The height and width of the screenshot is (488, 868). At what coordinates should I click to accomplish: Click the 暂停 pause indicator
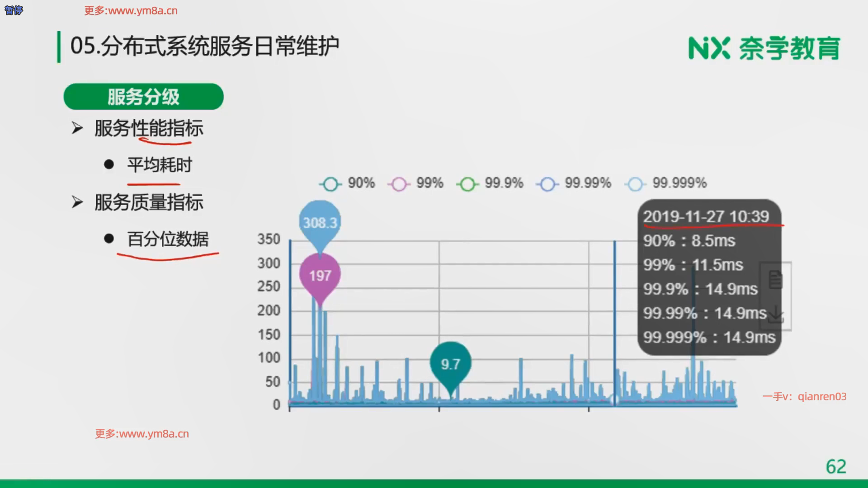[x=14, y=10]
